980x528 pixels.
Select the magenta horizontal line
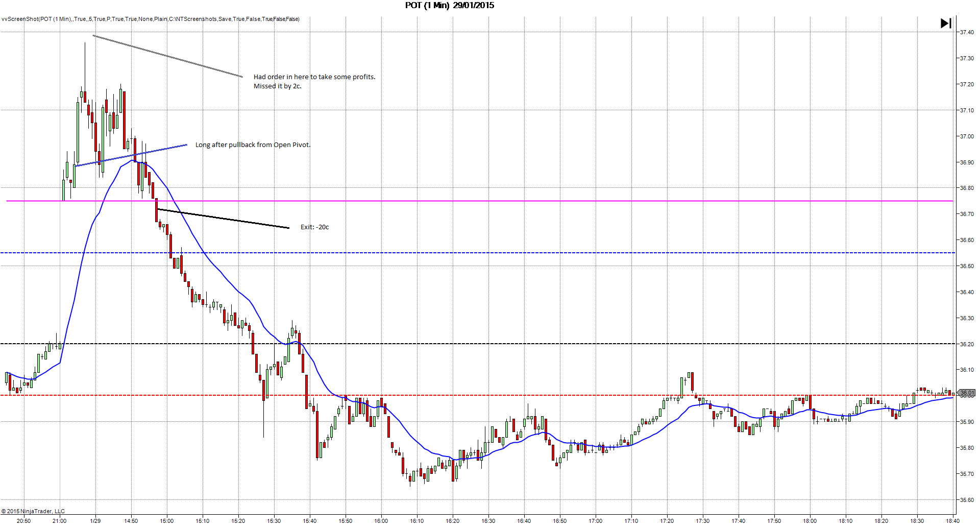(x=479, y=201)
